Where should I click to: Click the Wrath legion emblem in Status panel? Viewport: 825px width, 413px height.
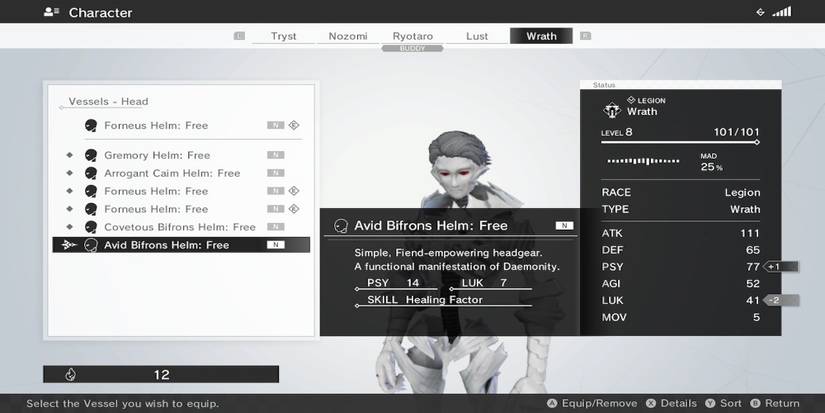click(611, 107)
